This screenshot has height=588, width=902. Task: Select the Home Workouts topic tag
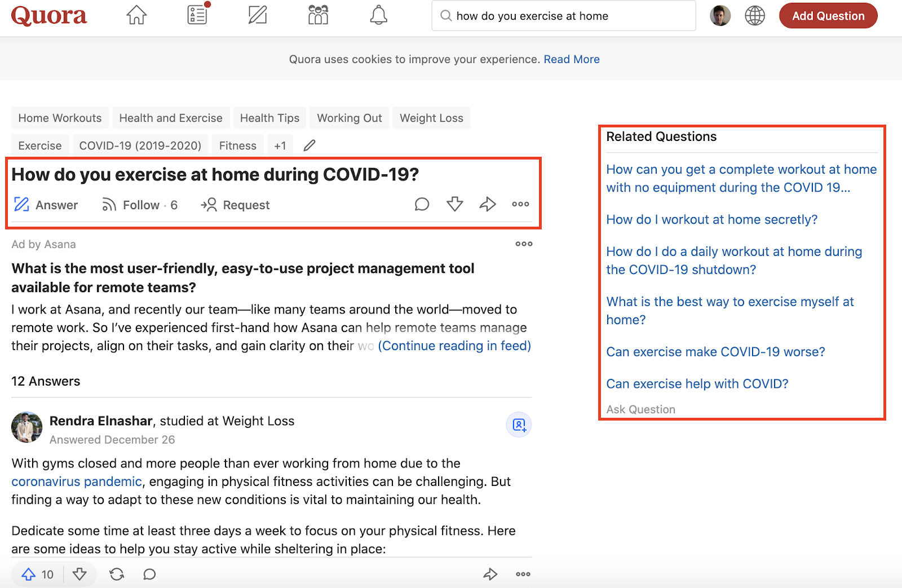[x=60, y=118]
